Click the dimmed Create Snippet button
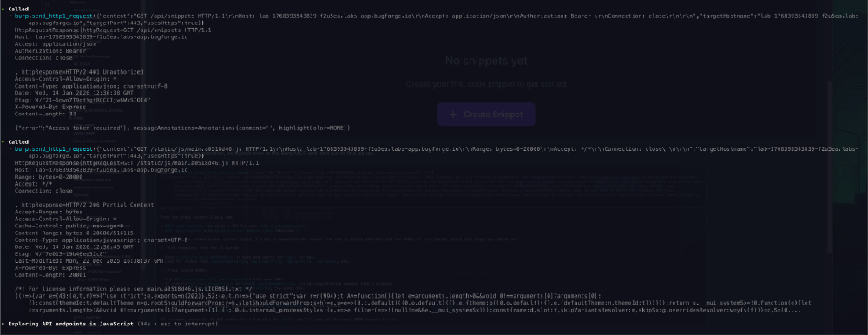Viewport: 868px width, 335px height. coord(486,114)
